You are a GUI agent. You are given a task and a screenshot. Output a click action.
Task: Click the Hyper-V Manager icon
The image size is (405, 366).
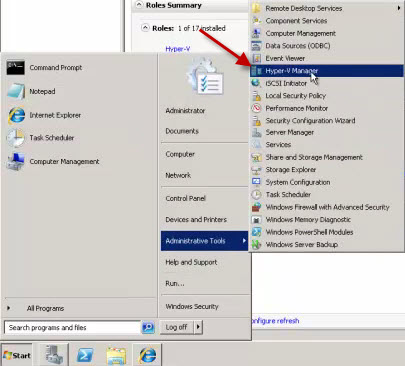[256, 71]
